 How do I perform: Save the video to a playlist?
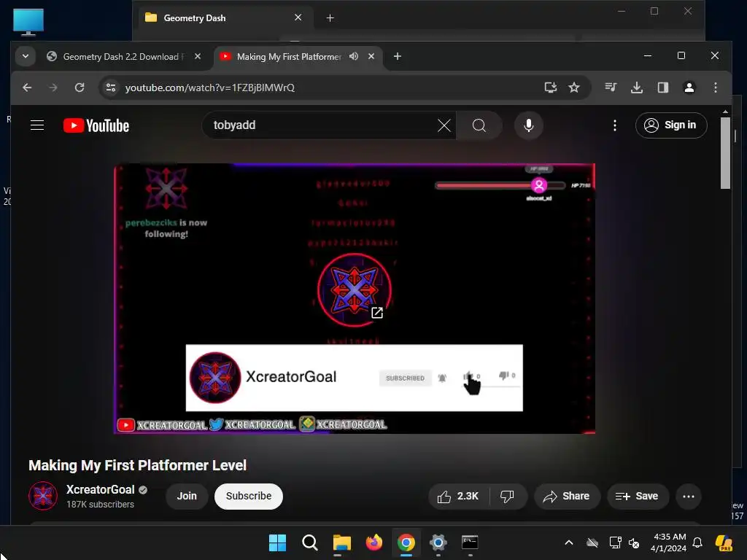click(638, 496)
